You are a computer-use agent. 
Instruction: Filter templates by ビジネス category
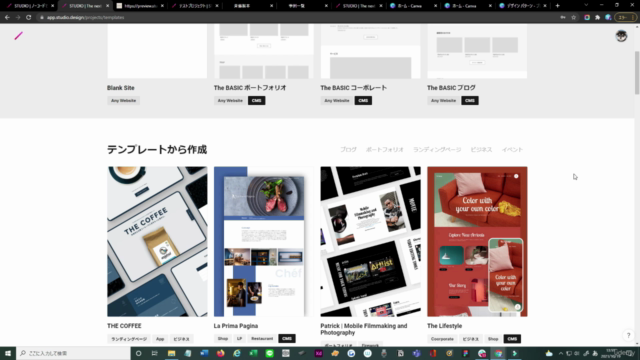(481, 150)
